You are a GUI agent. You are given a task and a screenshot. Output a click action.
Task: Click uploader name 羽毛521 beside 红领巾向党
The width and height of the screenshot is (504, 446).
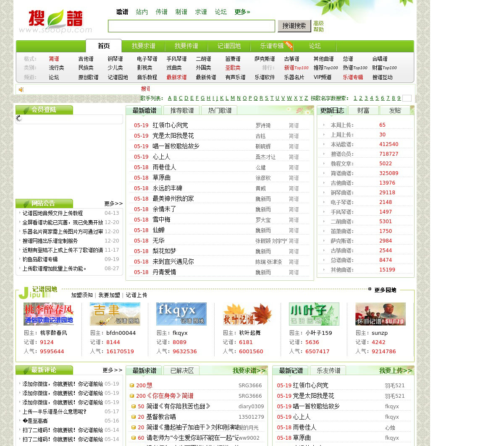[x=395, y=386]
